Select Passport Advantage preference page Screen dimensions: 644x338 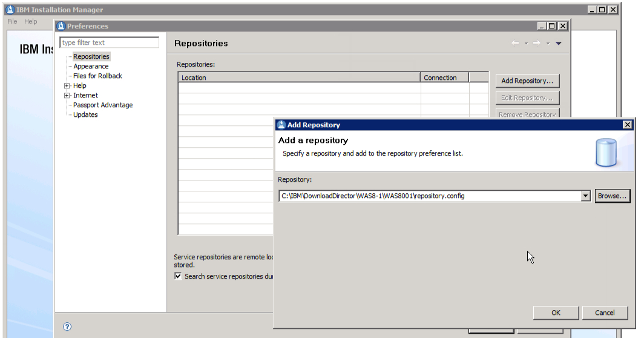(x=103, y=105)
